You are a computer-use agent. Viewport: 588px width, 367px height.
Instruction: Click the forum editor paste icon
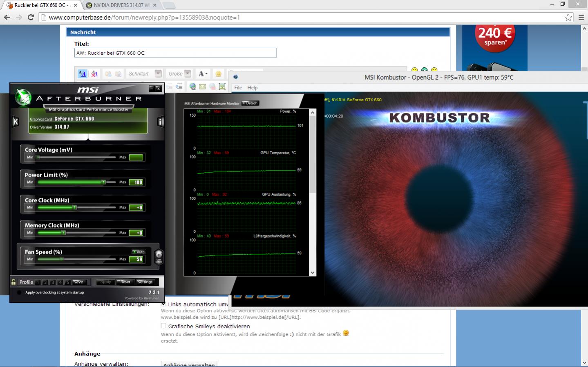click(x=118, y=74)
